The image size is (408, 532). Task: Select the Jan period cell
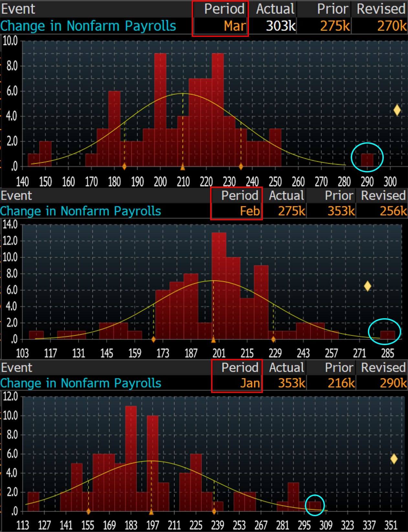coord(250,383)
